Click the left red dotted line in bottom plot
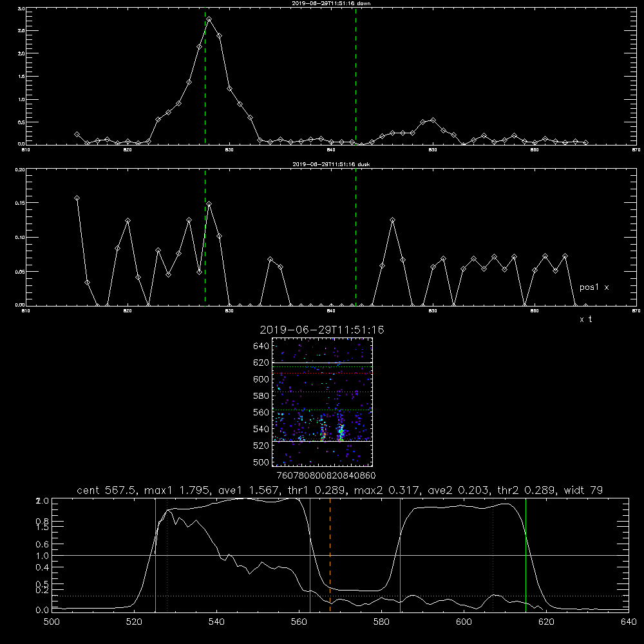Screen dimensions: 644x644 tap(167, 555)
